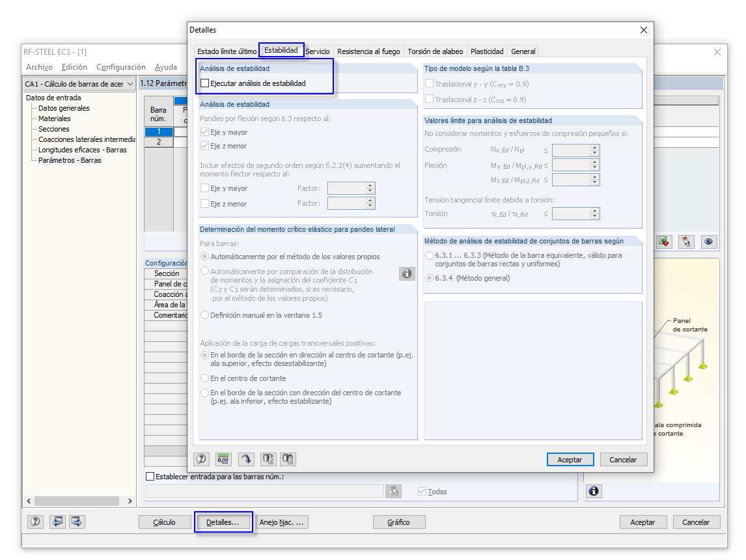
Task: Open Configuración menu
Action: [121, 67]
